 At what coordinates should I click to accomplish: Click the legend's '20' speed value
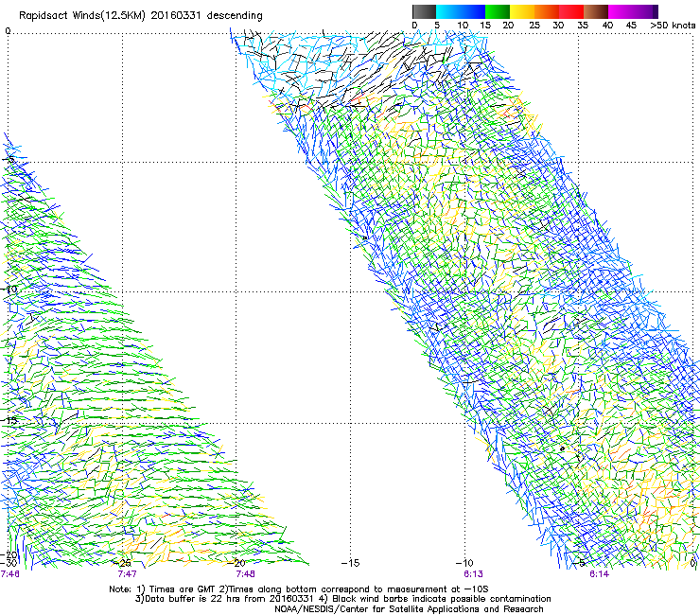point(508,26)
